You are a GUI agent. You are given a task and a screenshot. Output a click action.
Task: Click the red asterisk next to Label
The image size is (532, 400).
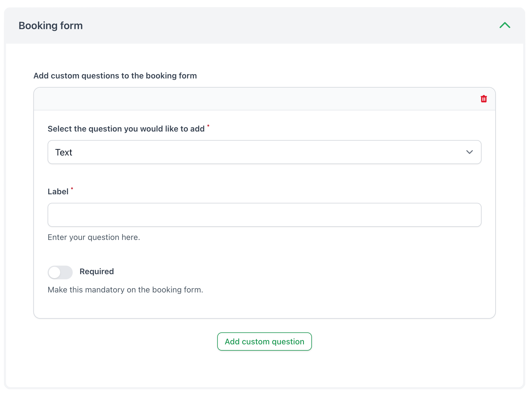(72, 189)
